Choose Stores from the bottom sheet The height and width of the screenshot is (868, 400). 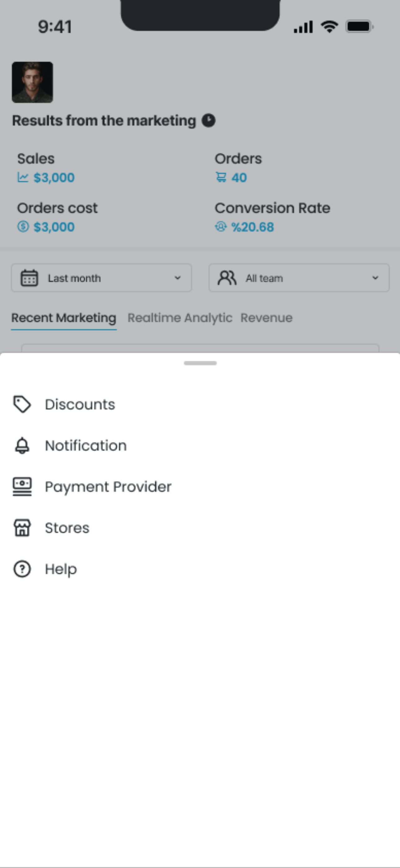click(200, 528)
